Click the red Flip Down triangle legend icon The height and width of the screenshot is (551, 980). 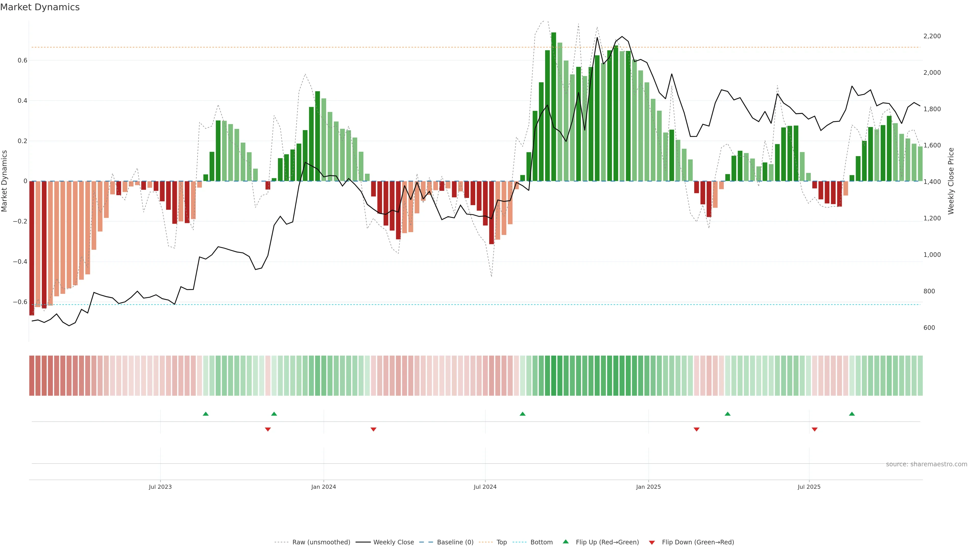coord(652,542)
